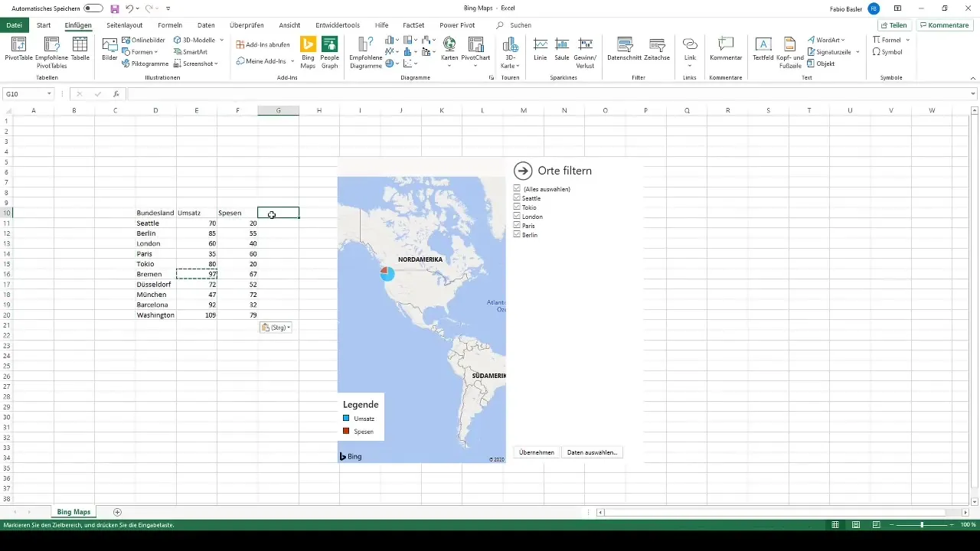The image size is (980, 551).
Task: Insert a Säule sparkline
Action: [x=562, y=49]
